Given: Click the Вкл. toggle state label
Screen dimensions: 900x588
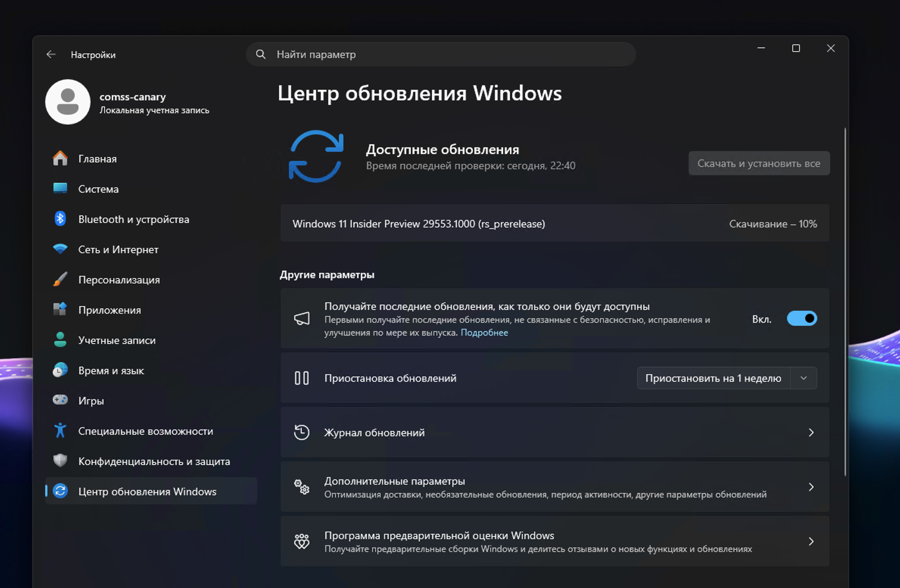Looking at the screenshot, I should click(x=761, y=319).
